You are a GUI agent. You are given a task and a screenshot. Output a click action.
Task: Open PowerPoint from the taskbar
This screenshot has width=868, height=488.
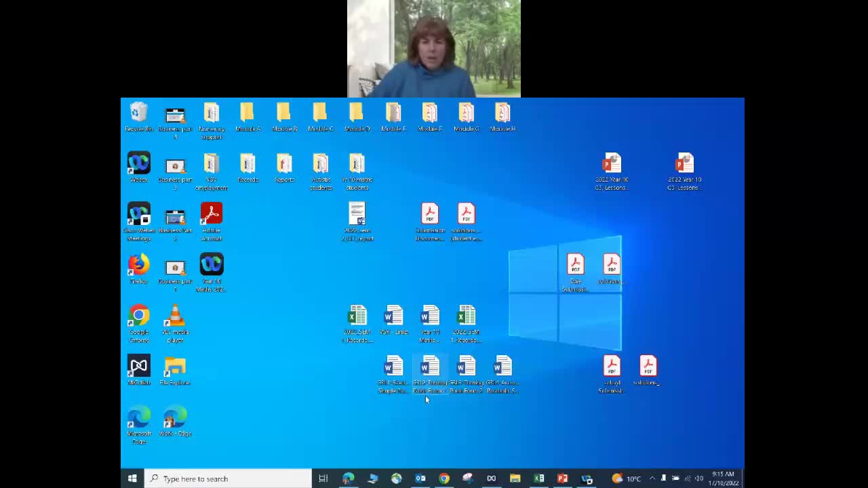coord(562,479)
